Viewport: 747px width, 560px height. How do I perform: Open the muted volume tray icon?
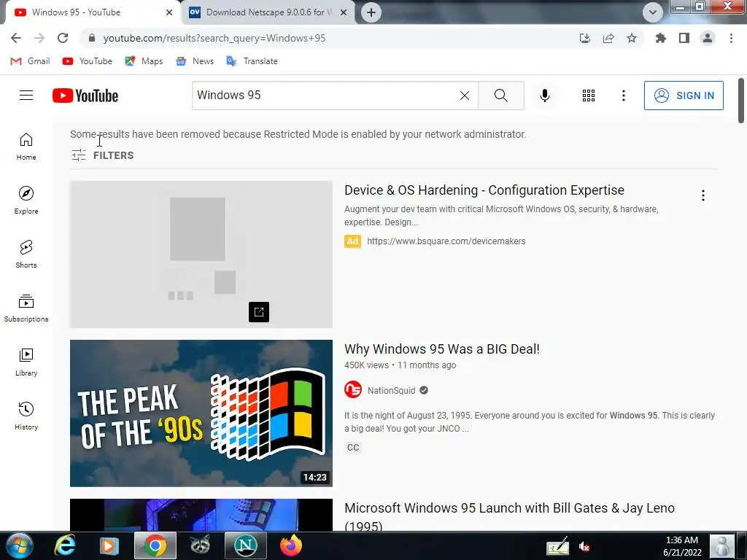pyautogui.click(x=584, y=547)
